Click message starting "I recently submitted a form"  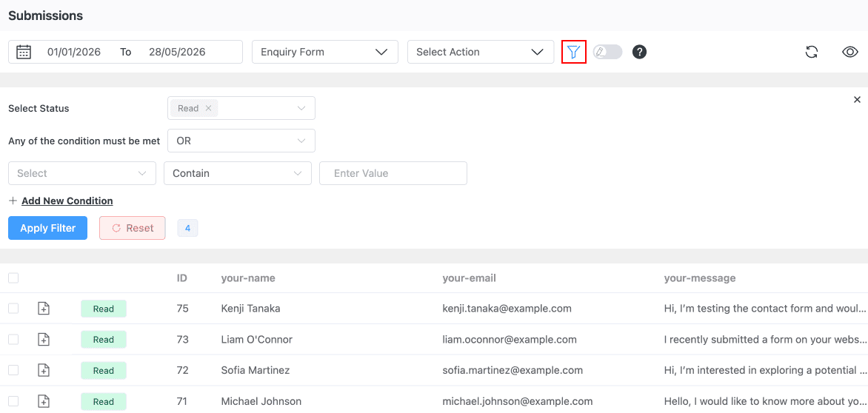coord(764,340)
